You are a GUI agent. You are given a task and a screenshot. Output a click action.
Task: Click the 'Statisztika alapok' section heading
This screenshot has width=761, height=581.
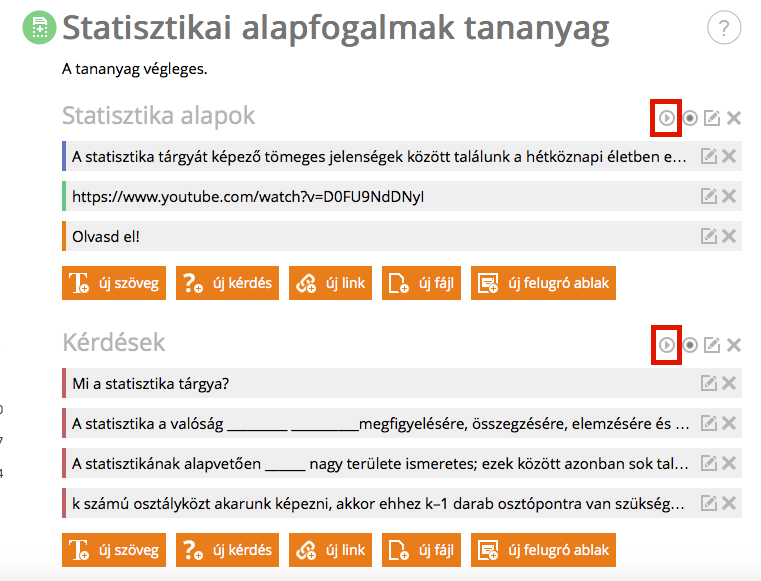(159, 116)
